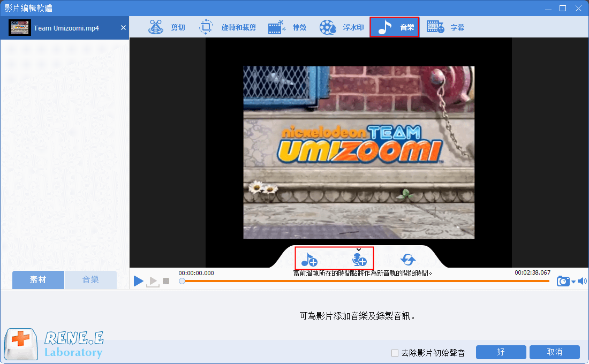Click the start time 00:00:00.000

(196, 272)
